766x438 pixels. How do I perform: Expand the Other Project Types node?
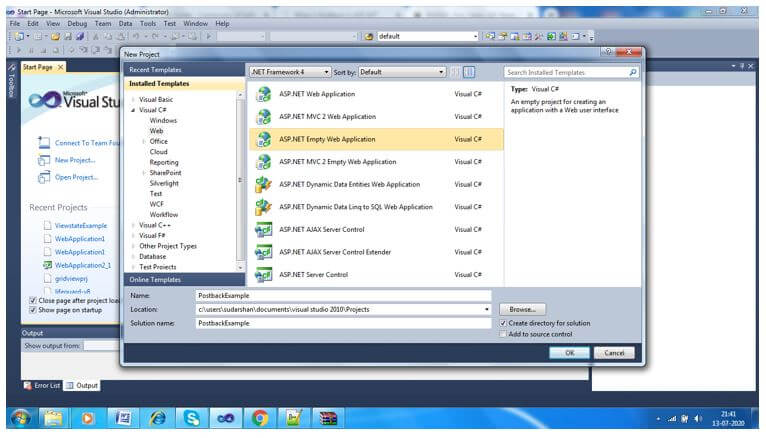(133, 246)
